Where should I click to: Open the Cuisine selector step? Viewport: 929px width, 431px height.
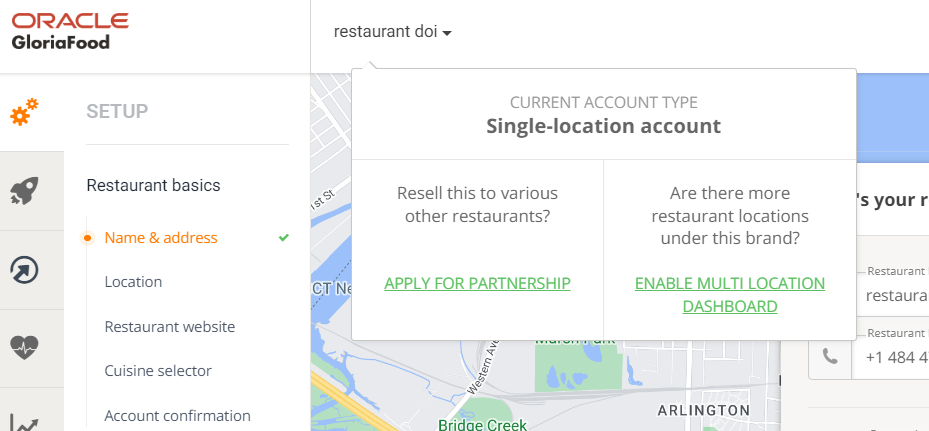coord(158,371)
